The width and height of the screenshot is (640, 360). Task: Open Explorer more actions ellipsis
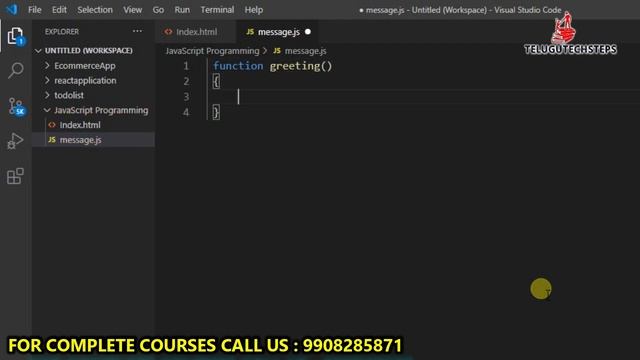(x=138, y=31)
